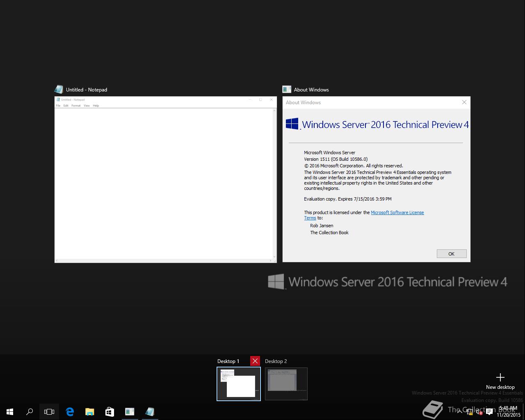
Task: Open the clock showing 5:48 AM
Action: pos(508,411)
